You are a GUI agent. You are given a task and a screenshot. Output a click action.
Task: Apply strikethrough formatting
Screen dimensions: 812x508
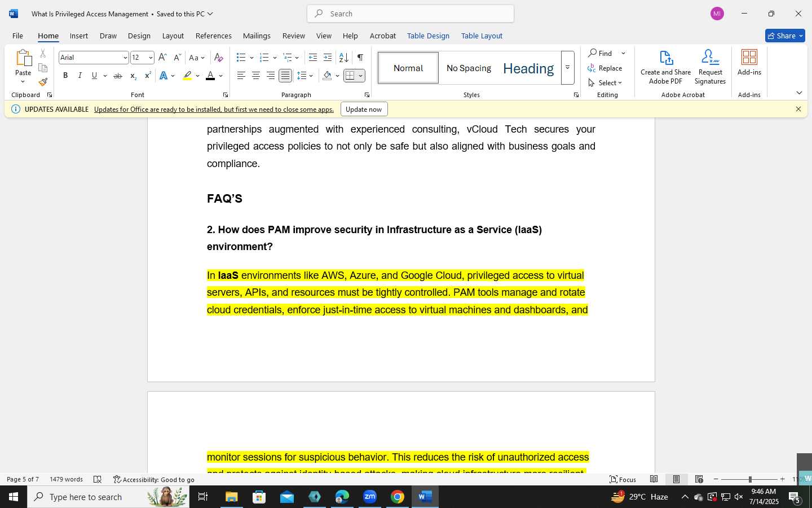coord(118,76)
